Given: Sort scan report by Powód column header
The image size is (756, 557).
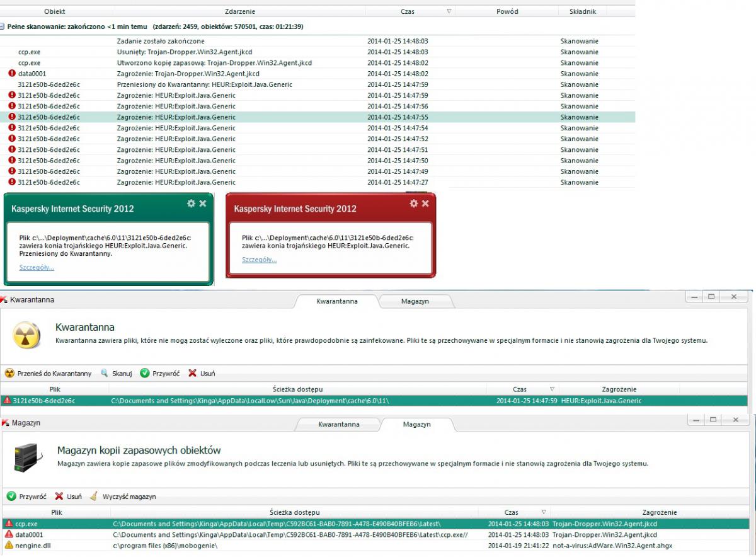Looking at the screenshot, I should [507, 11].
